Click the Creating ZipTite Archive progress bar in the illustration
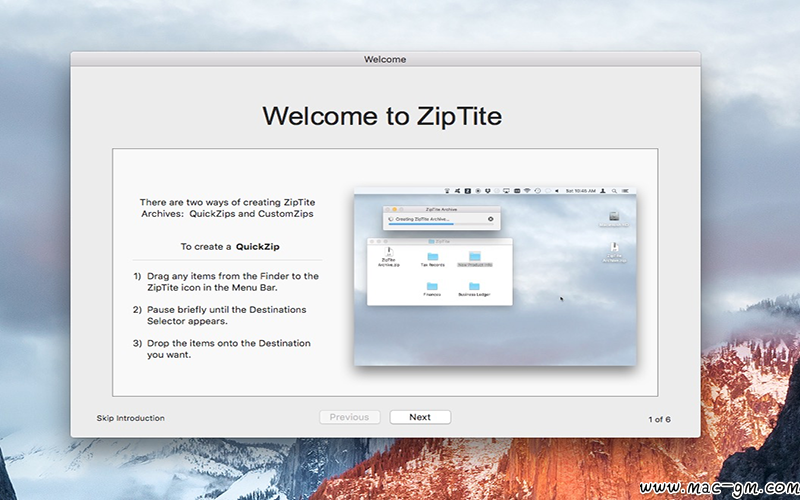 tap(441, 224)
